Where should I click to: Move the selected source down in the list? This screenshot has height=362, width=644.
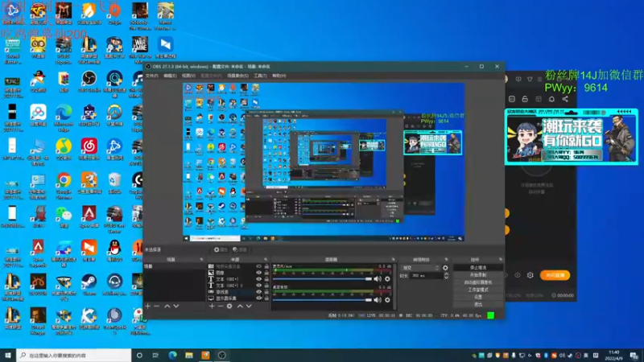click(x=249, y=306)
